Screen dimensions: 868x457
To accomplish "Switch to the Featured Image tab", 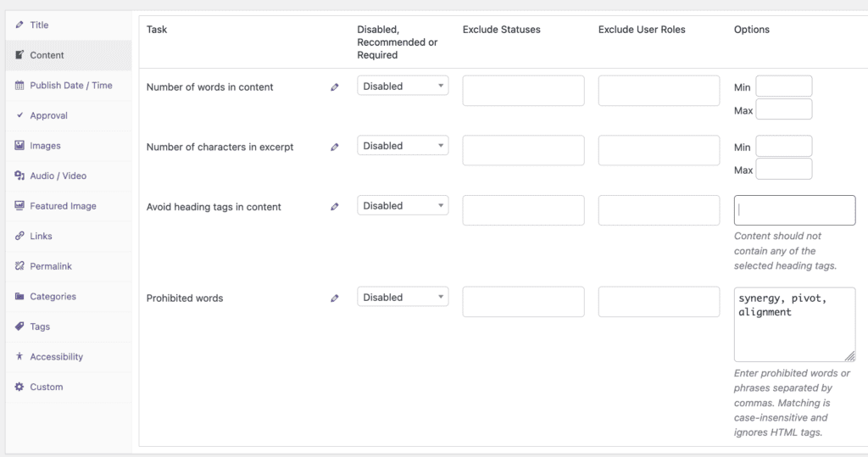I will point(63,206).
